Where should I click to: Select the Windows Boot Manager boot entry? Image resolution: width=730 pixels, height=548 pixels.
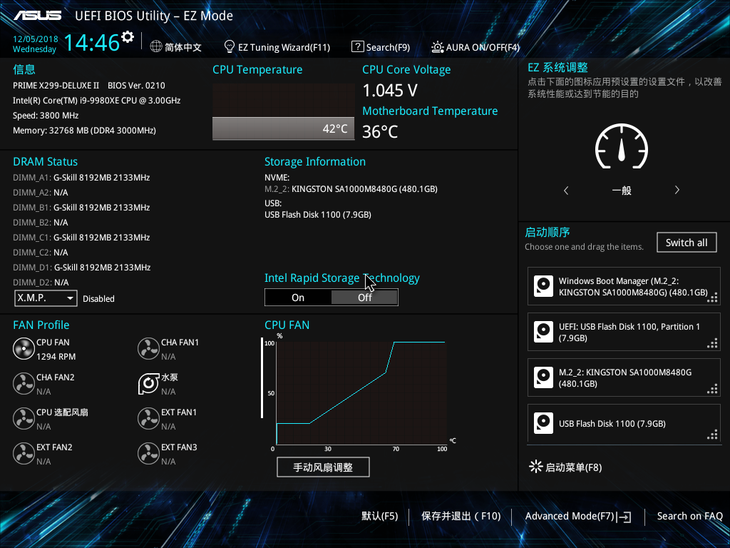623,286
